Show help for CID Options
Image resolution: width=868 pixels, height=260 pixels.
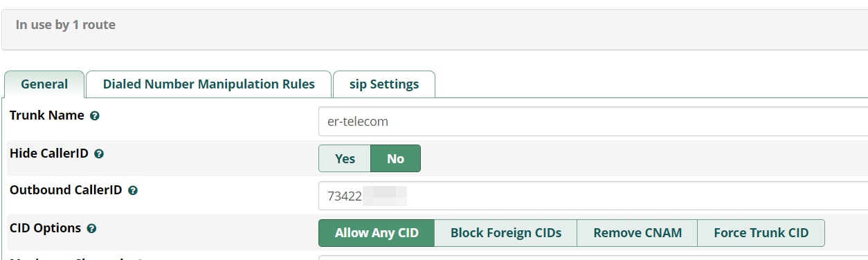(x=92, y=228)
